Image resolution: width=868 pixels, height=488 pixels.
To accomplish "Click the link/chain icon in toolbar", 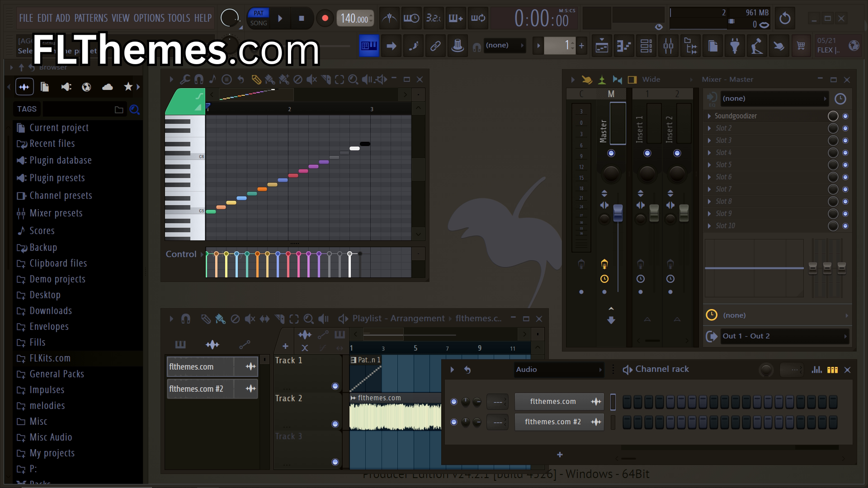I will [435, 46].
